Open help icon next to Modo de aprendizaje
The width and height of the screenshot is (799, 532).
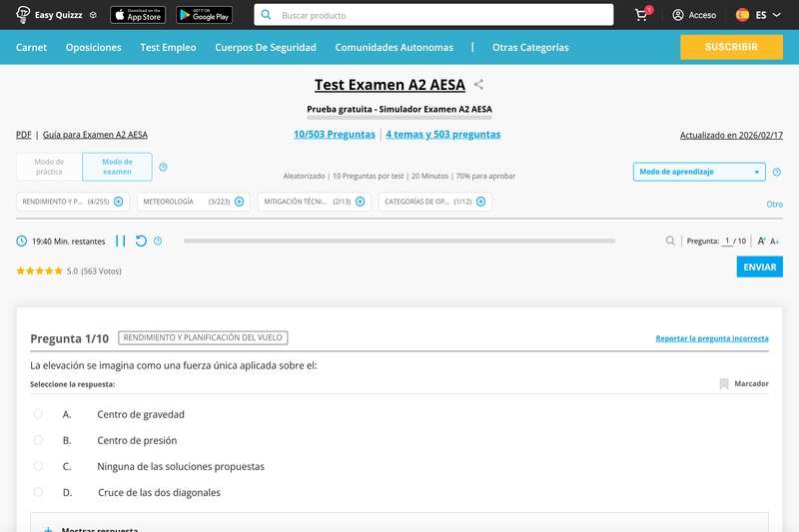(777, 172)
